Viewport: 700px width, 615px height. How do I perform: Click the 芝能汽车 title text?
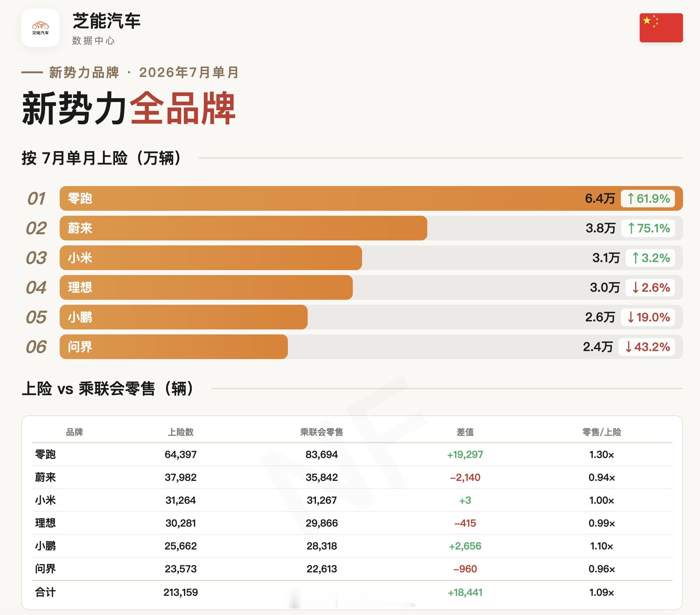tap(106, 21)
